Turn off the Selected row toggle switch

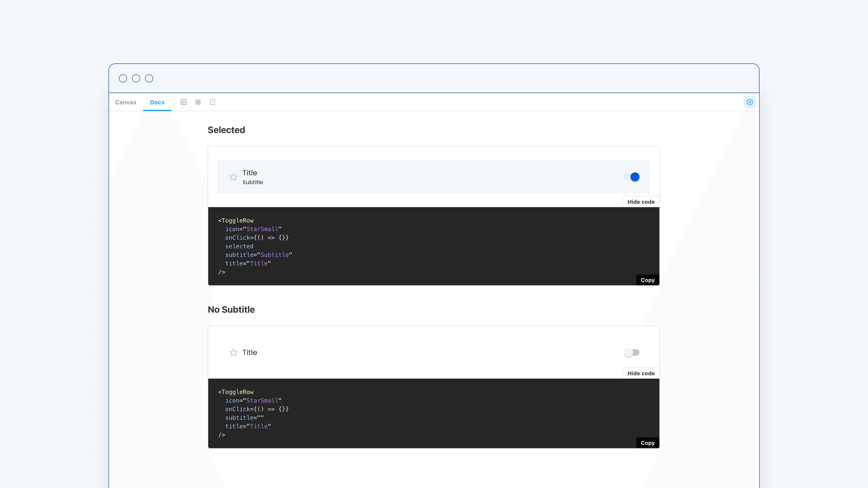pos(631,177)
